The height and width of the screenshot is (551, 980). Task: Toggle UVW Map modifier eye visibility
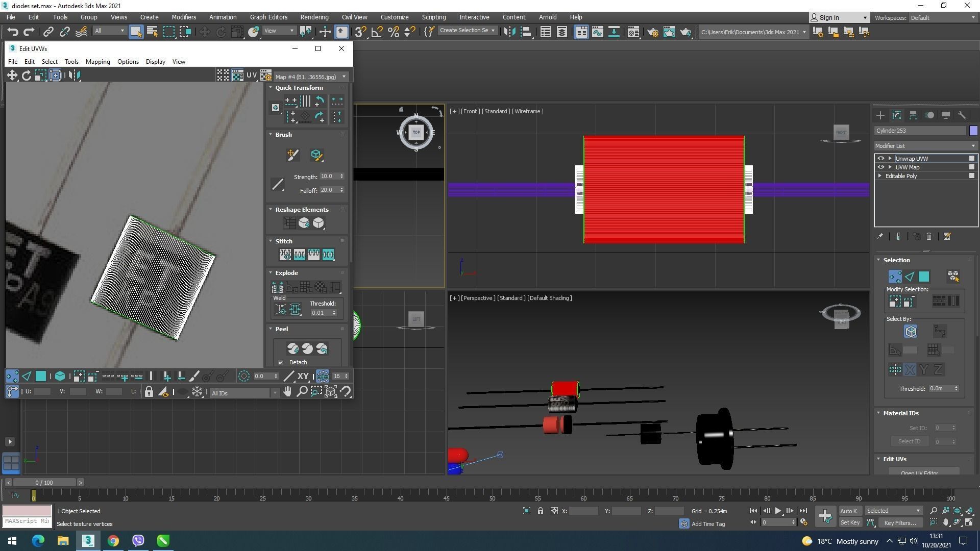pyautogui.click(x=880, y=167)
